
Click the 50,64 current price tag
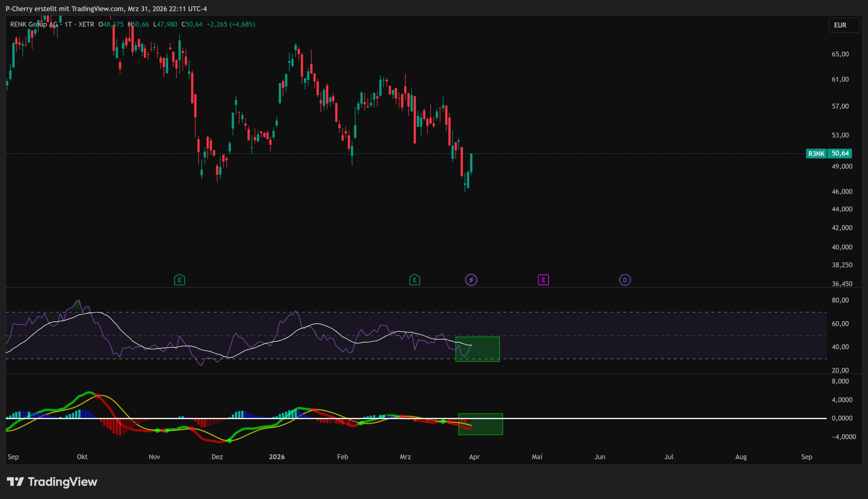click(x=840, y=154)
